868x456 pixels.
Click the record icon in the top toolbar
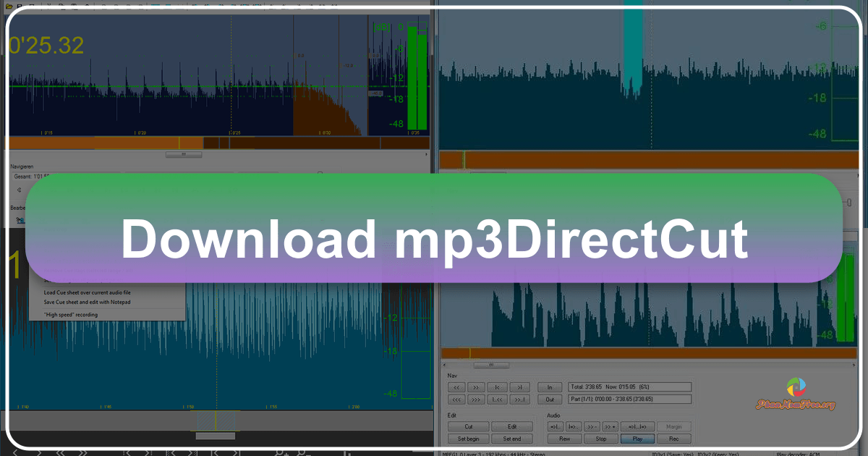tap(182, 4)
